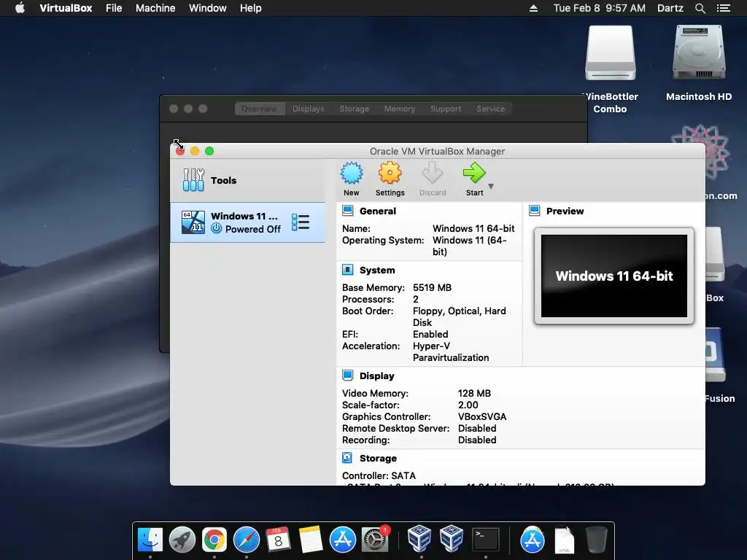
Task: Open Notification Center list icon
Action: pos(724,8)
